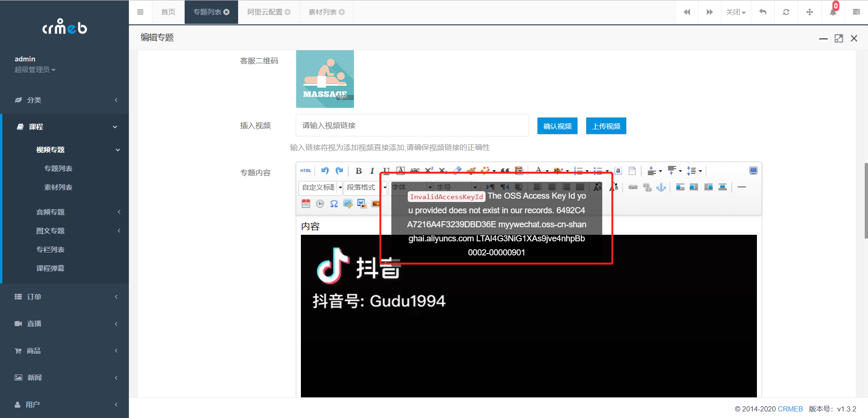The image size is (868, 418).
Task: Expand the 超级管理员 user menu
Action: (x=35, y=69)
